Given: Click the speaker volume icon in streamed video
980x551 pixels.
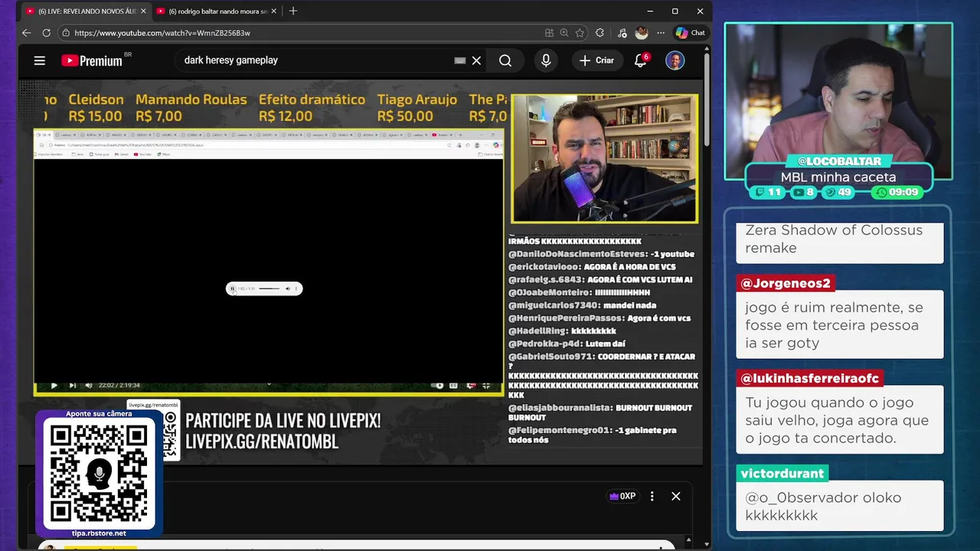Looking at the screenshot, I should (89, 385).
